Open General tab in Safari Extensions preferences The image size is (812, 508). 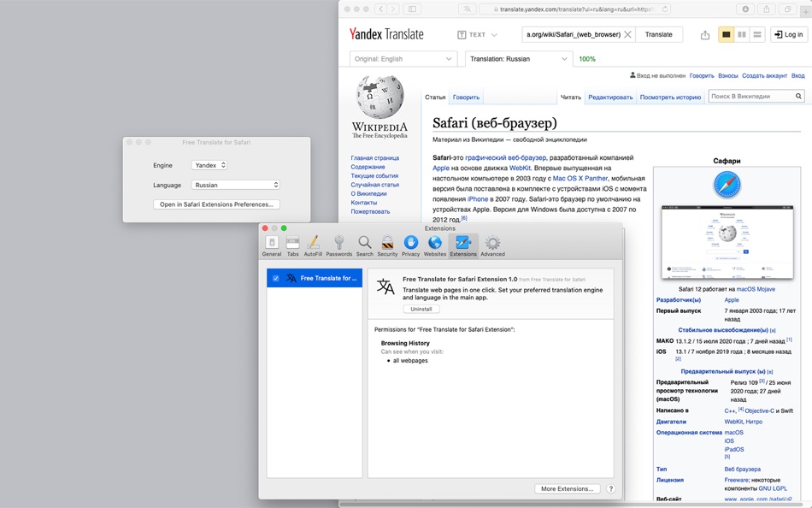[271, 245]
